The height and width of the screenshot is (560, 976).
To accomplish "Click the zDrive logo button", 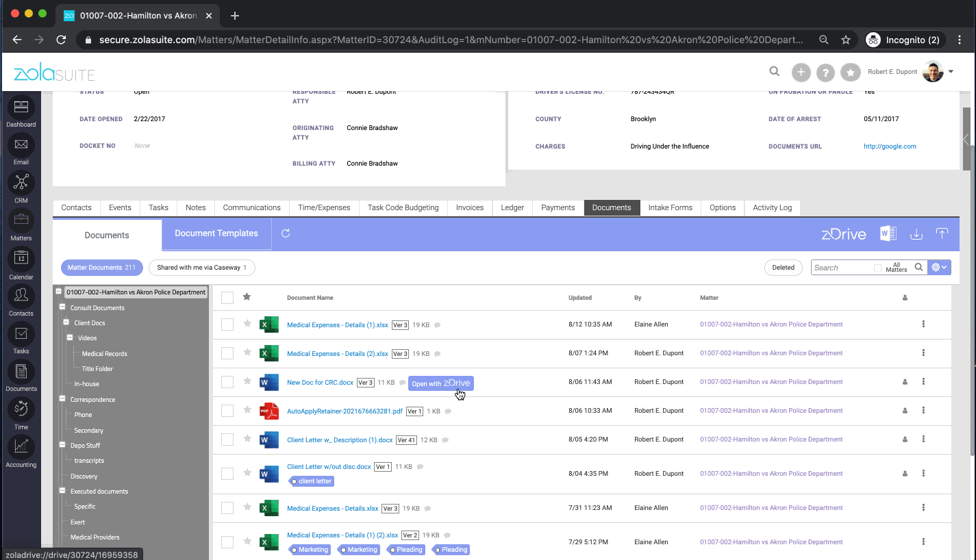I will [x=844, y=234].
